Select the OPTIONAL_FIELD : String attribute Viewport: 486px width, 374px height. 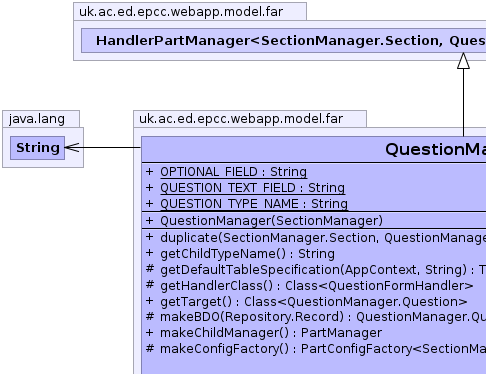pyautogui.click(x=233, y=172)
